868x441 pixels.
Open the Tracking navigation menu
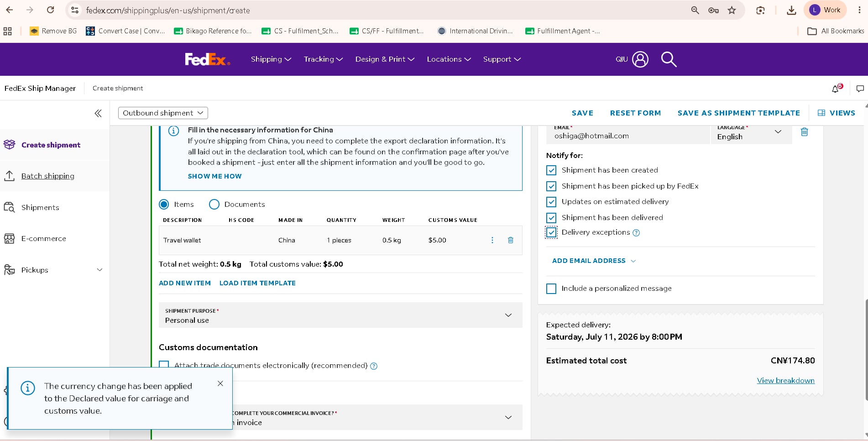point(323,59)
